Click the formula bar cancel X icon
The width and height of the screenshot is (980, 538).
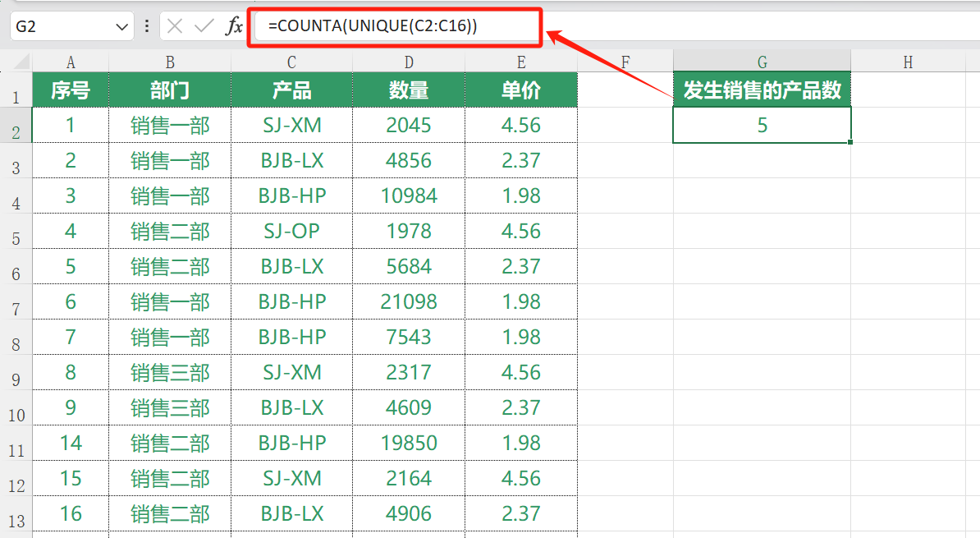pyautogui.click(x=175, y=26)
